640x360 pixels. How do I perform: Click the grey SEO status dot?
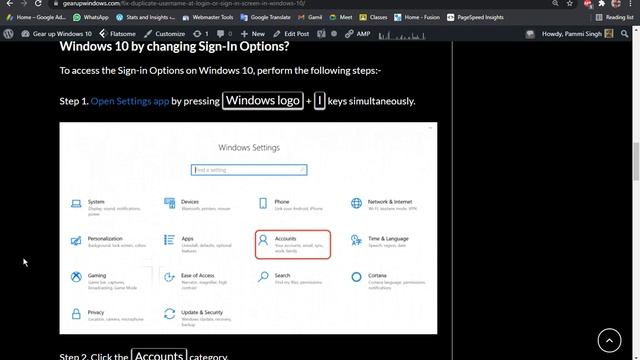pyautogui.click(x=334, y=34)
